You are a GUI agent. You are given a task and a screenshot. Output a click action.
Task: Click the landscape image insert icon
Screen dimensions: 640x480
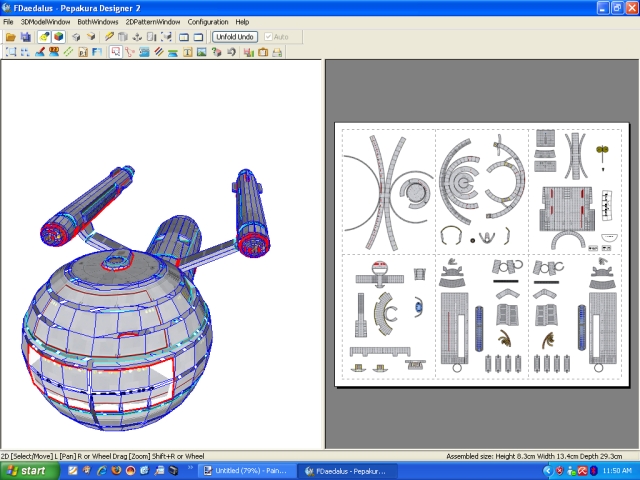(x=202, y=52)
